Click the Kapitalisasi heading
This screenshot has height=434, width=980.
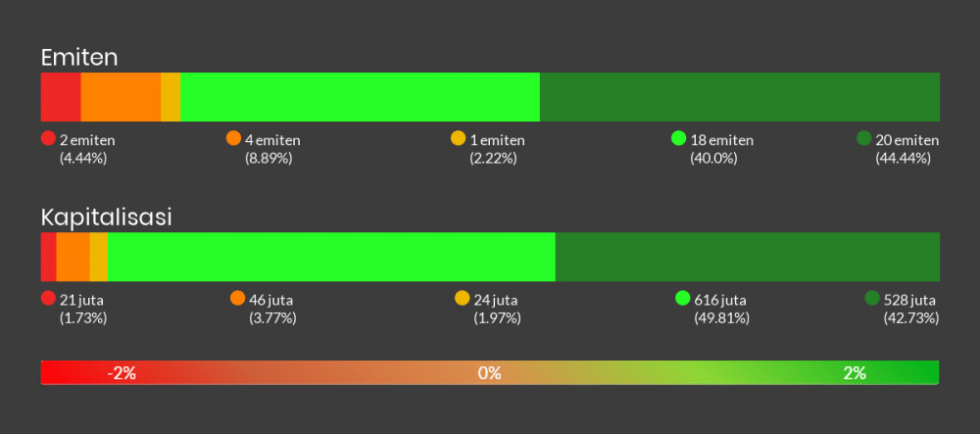107,217
